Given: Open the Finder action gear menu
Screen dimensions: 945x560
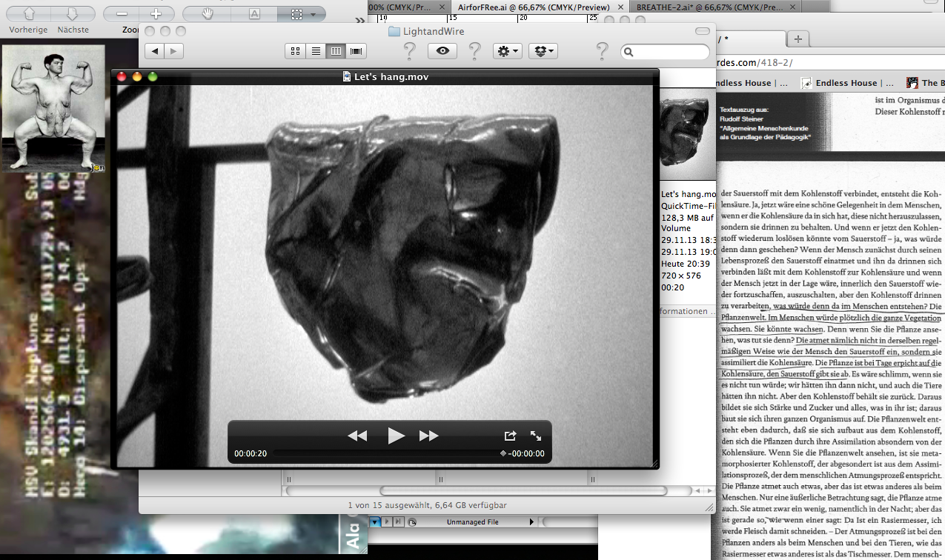Looking at the screenshot, I should tap(508, 51).
